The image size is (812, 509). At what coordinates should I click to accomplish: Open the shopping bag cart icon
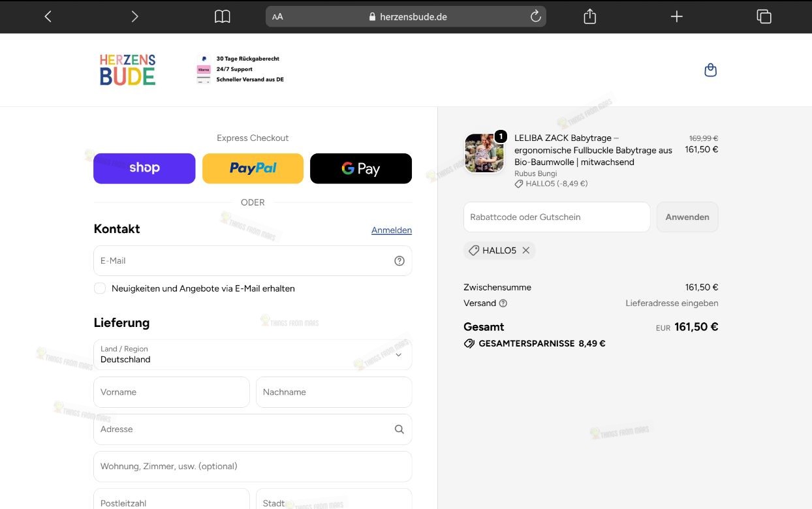click(711, 70)
